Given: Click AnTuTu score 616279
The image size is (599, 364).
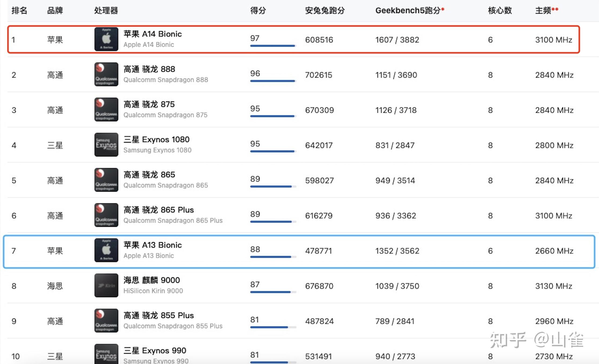Looking at the screenshot, I should 319,216.
